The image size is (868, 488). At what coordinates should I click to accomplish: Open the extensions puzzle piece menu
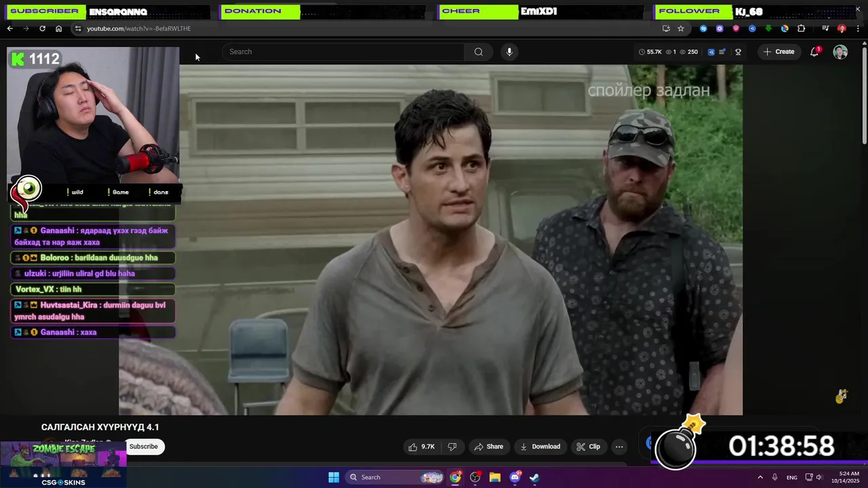pos(801,28)
